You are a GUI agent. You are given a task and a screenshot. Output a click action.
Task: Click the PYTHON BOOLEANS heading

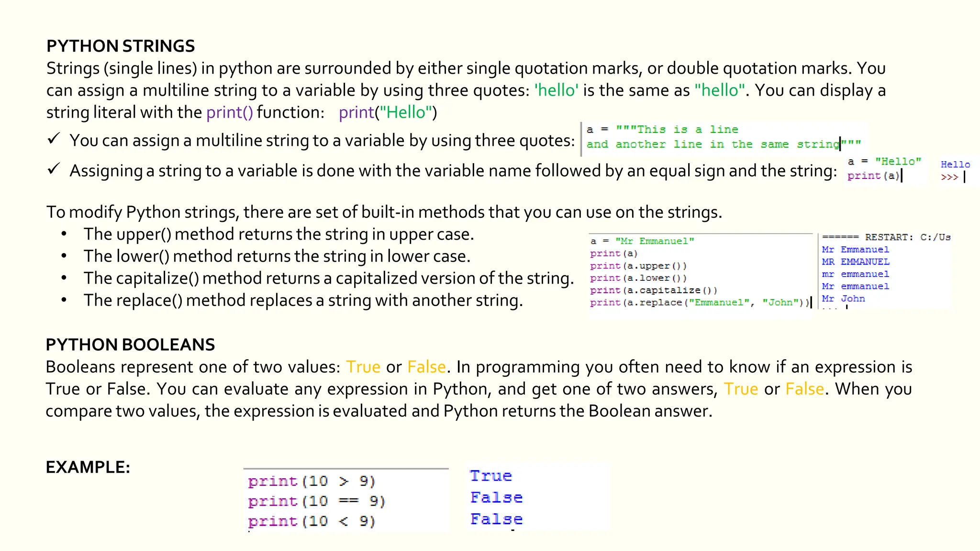click(130, 345)
